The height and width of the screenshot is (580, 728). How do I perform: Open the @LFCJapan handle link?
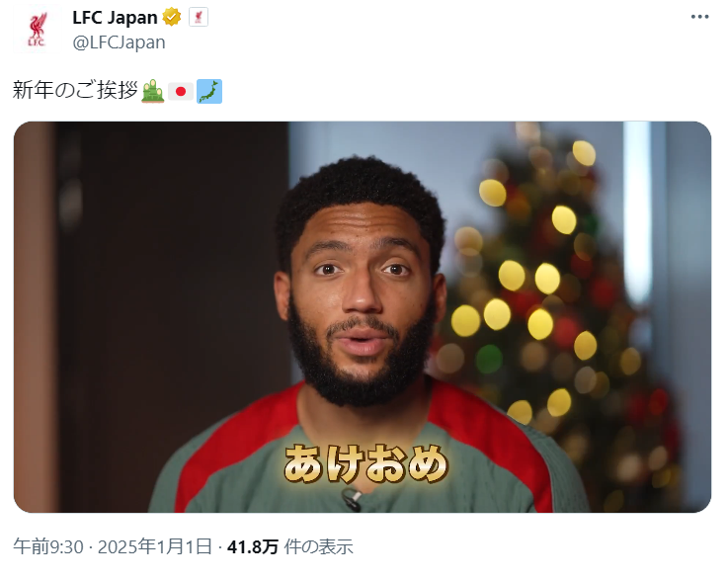pos(119,42)
